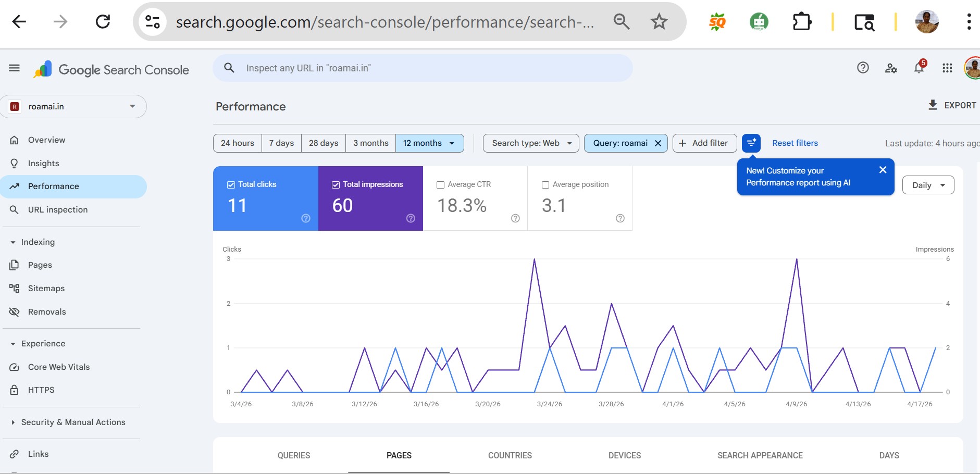Switch to the QUERIES tab
Screen dimensions: 980x474
coord(294,455)
